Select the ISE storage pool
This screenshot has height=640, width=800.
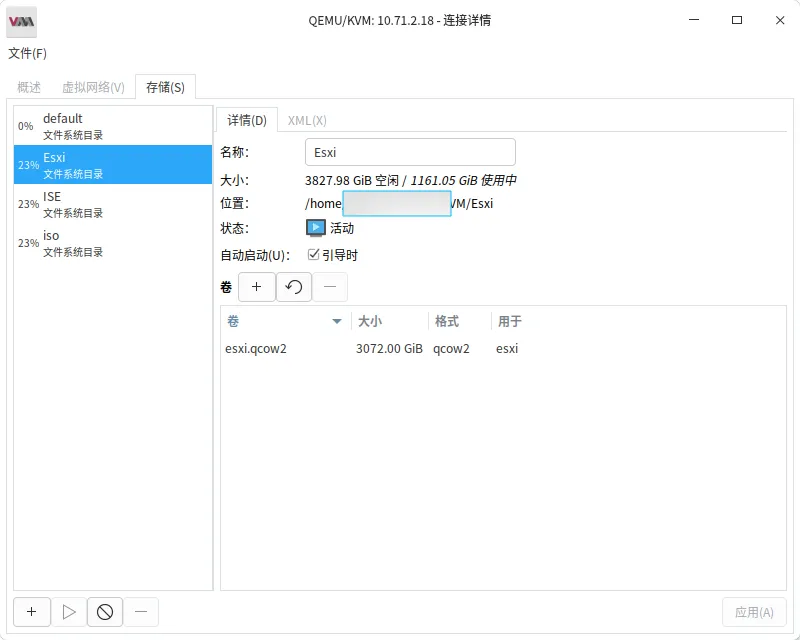click(113, 204)
